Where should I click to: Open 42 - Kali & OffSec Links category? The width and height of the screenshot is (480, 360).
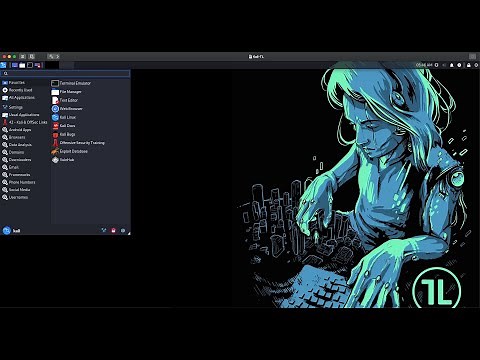point(25,122)
